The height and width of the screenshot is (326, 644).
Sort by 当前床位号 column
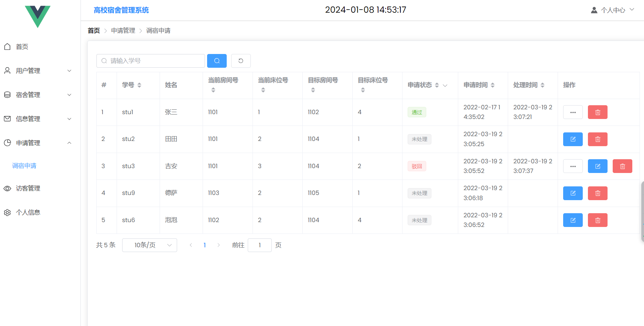click(x=263, y=90)
